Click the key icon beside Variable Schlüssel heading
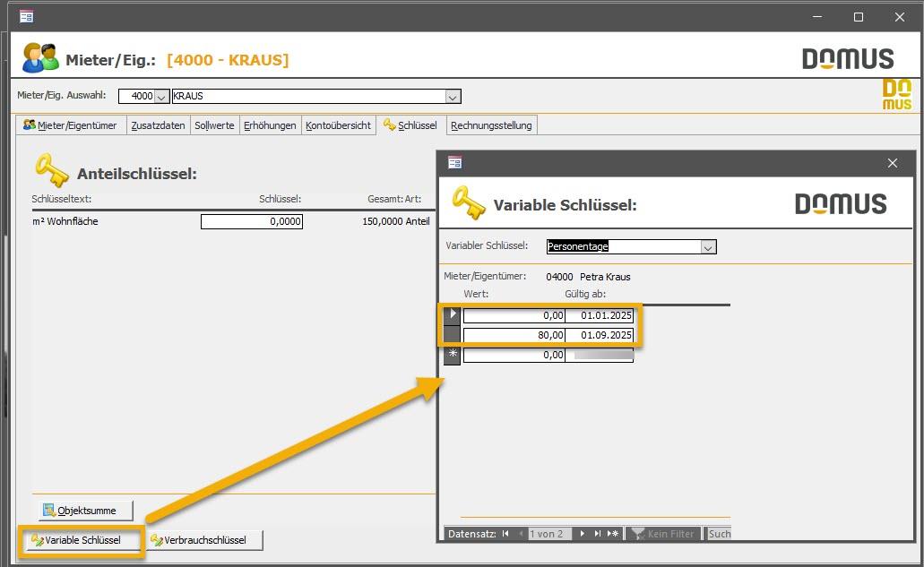Viewport: 924px width, 567px height. pyautogui.click(x=469, y=202)
